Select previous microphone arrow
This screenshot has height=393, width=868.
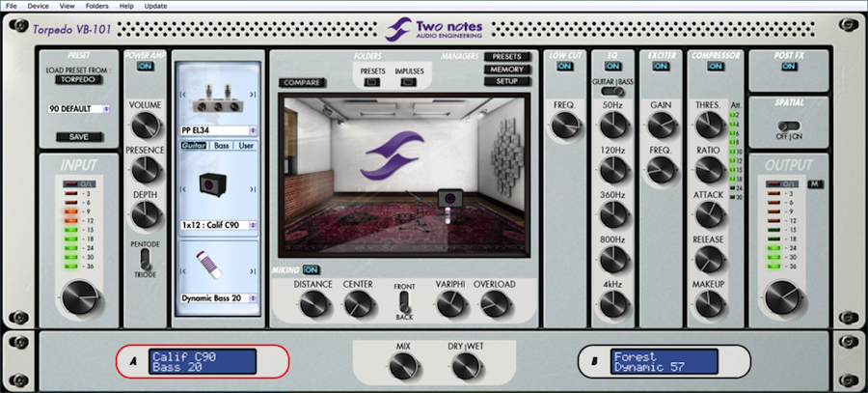183,271
